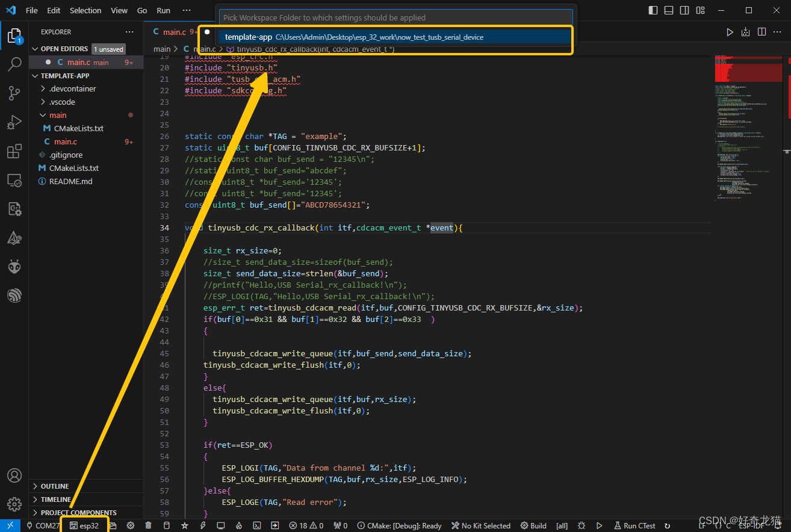Image resolution: width=791 pixels, height=532 pixels.
Task: Click the esp32 target device in the status bar
Action: click(x=84, y=525)
